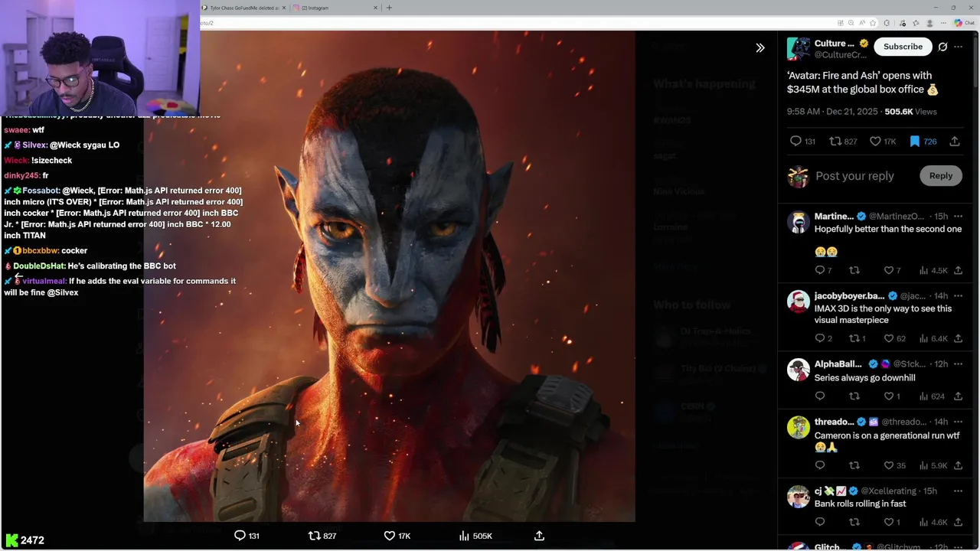
Task: Like threado's comment with 35 likes
Action: click(x=894, y=465)
